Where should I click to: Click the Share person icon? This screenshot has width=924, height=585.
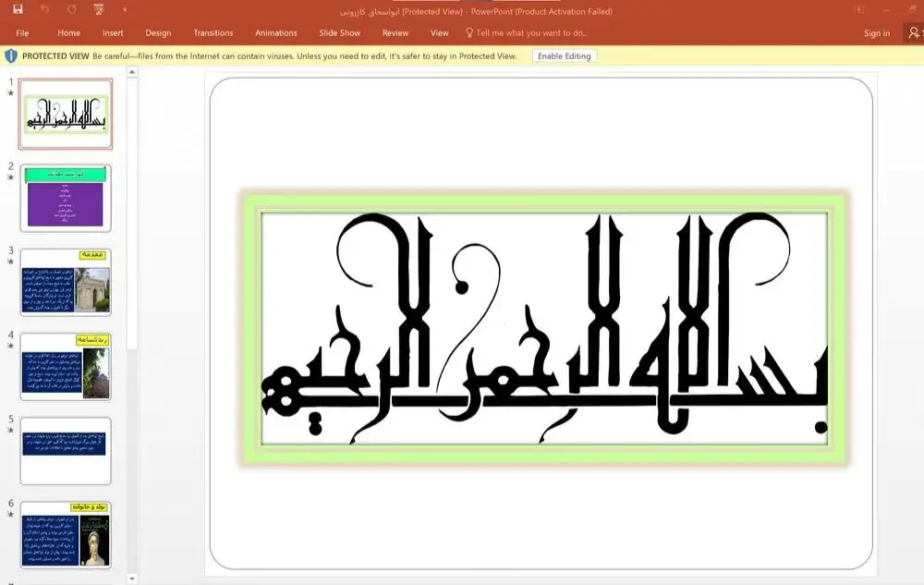(915, 33)
